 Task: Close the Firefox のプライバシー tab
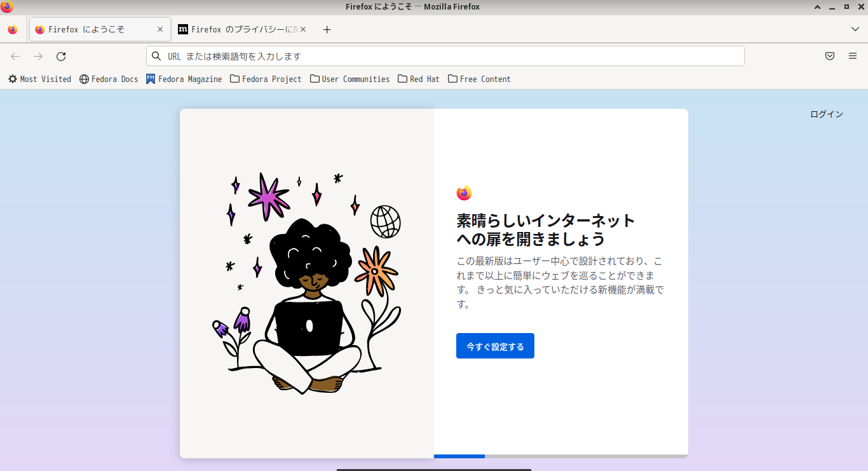coord(303,29)
